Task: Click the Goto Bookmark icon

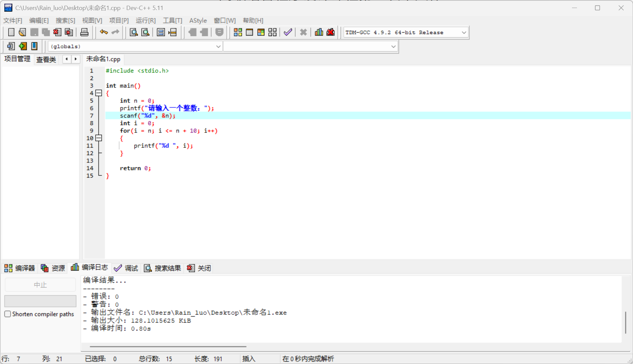Action: click(x=34, y=46)
